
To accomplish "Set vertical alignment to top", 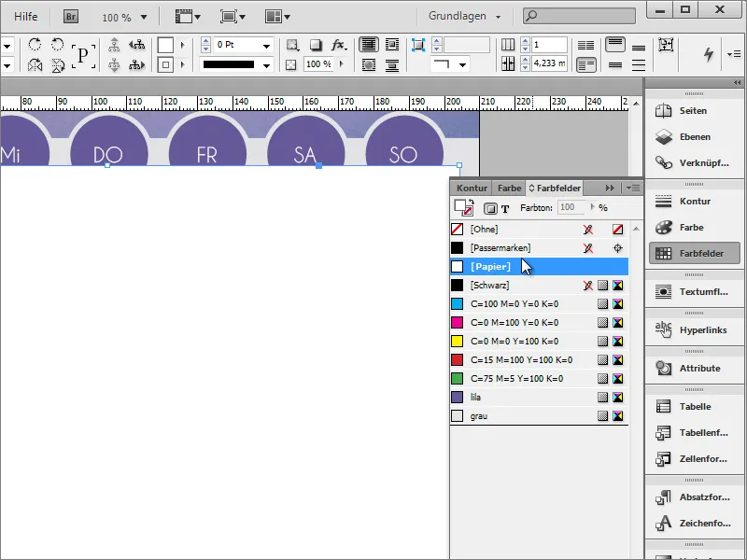I will [x=615, y=45].
